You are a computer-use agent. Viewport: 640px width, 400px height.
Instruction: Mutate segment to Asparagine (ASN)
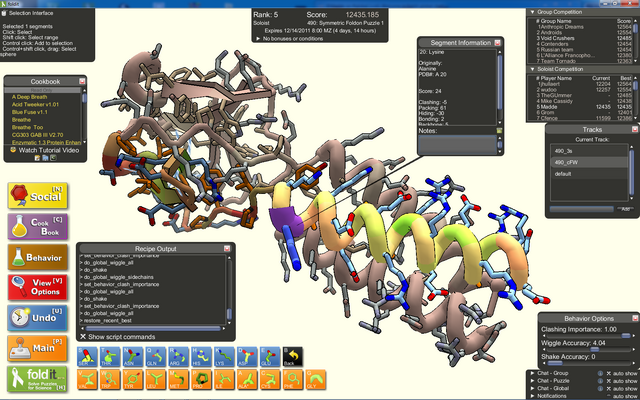(x=133, y=357)
